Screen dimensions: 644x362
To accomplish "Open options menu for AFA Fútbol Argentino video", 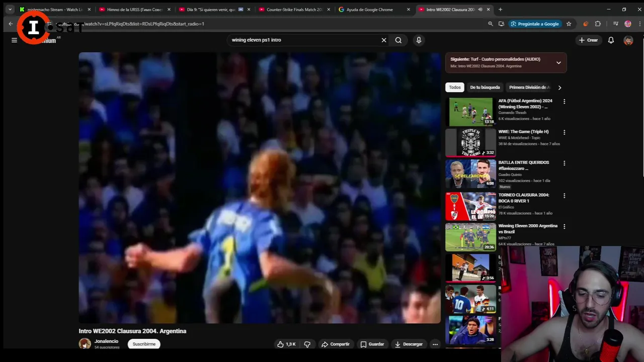I will point(564,102).
